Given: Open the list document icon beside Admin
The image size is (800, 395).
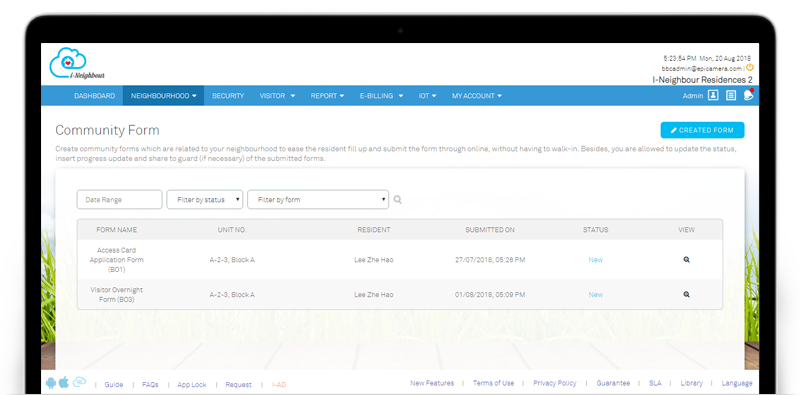Looking at the screenshot, I should 731,95.
